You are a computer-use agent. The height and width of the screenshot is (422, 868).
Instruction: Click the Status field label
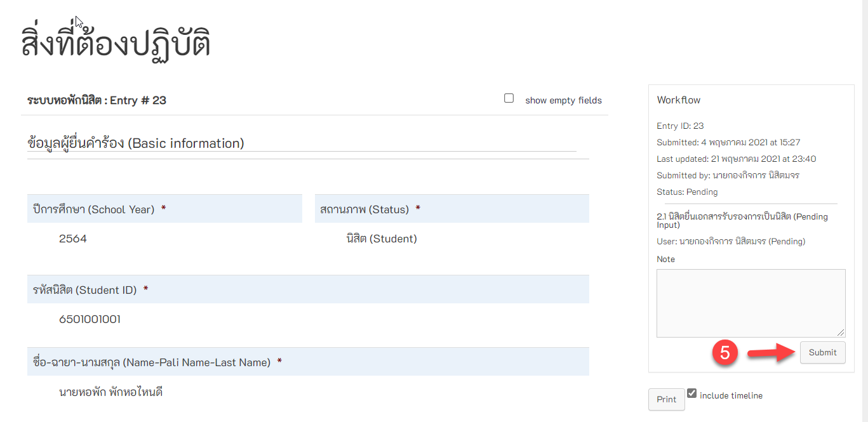(364, 209)
